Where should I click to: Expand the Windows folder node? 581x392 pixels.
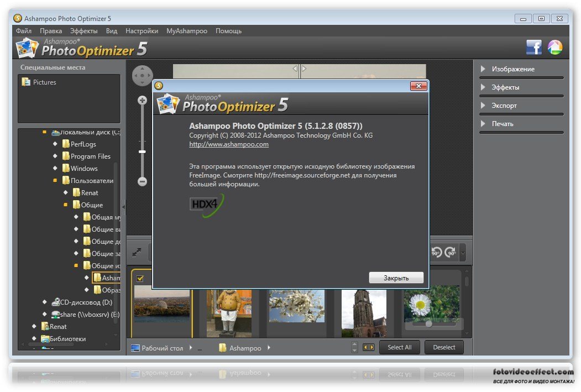coord(55,168)
